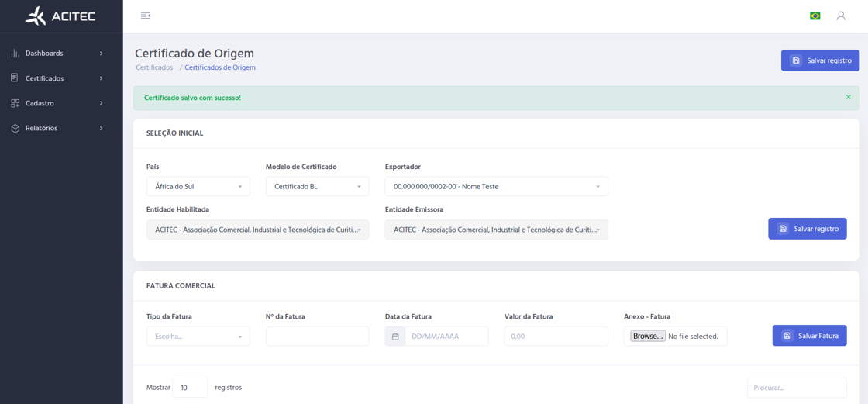Open Tipo da Fatura dropdown
This screenshot has height=404, width=868.
[x=198, y=337]
